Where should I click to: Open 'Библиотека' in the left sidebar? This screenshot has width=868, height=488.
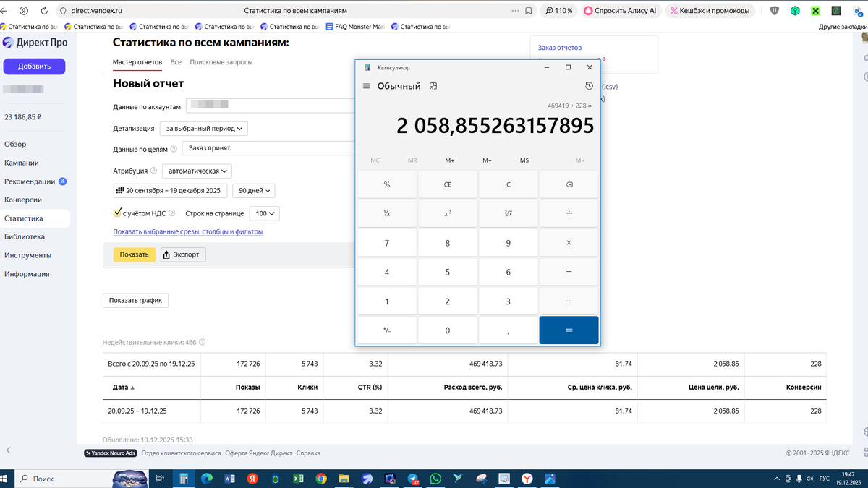(x=25, y=236)
